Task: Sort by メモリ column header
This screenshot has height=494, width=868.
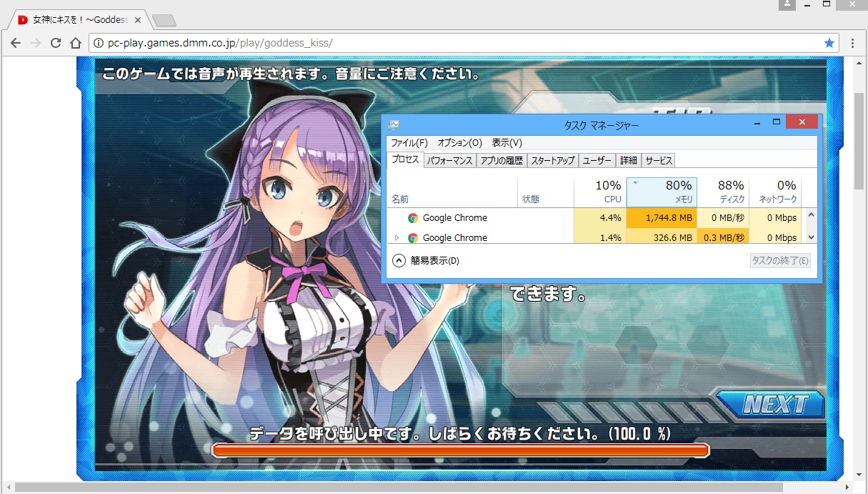Action: tap(662, 192)
